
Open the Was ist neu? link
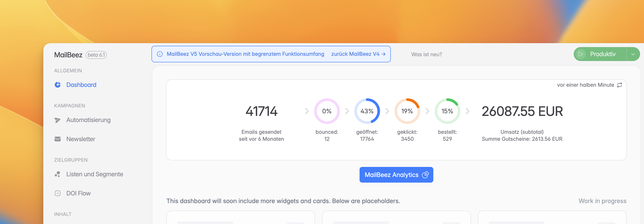click(x=426, y=54)
